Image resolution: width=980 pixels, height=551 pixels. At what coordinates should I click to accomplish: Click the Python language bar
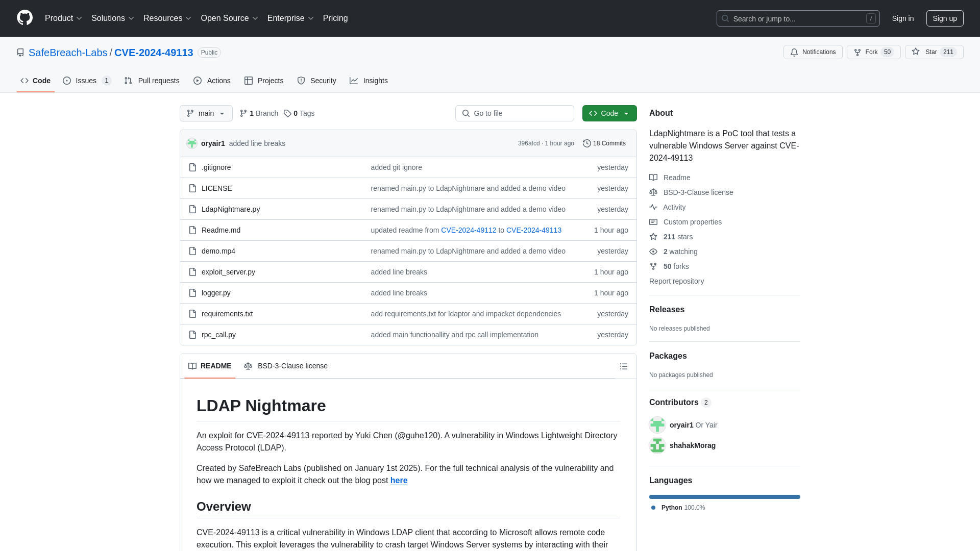(725, 497)
